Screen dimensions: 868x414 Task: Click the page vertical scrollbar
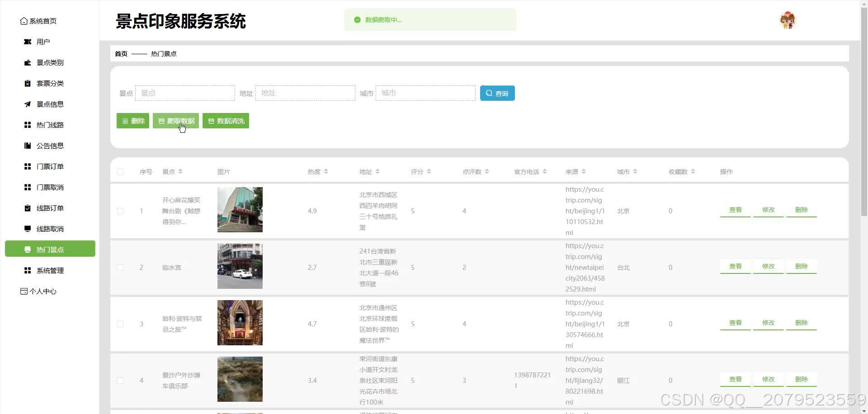click(864, 113)
